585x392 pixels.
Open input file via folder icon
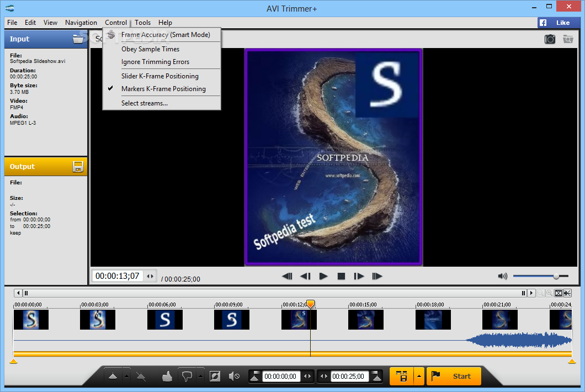[x=78, y=39]
